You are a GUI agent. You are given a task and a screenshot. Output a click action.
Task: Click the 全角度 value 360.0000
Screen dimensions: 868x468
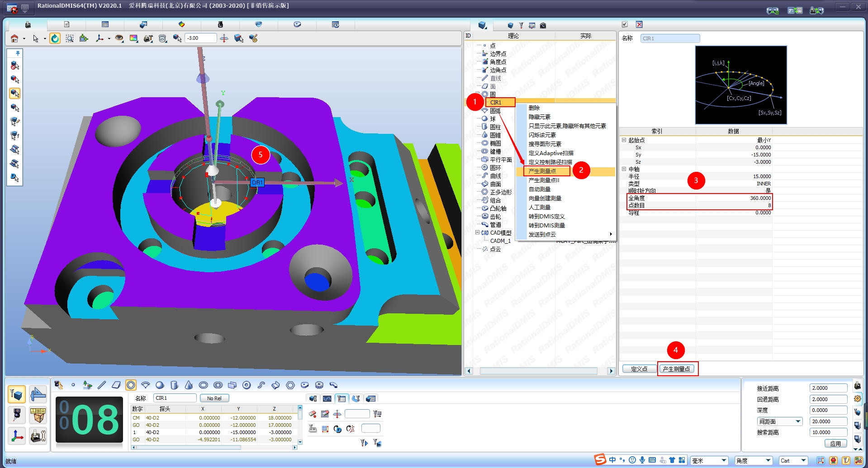pos(760,198)
